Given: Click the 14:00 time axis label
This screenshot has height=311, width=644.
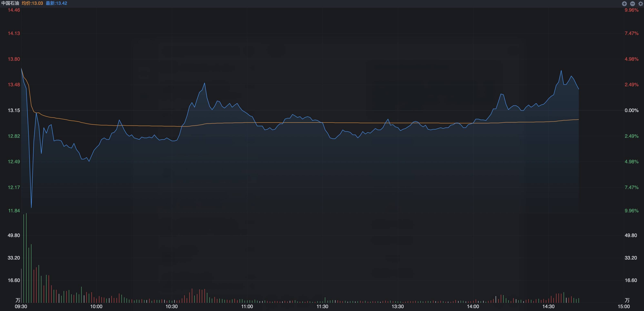Looking at the screenshot, I should (473, 307).
